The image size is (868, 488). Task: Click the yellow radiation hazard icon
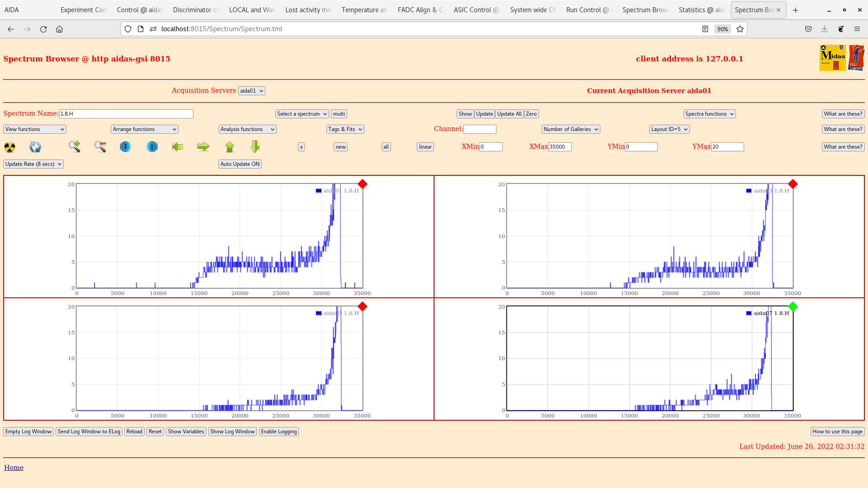[x=9, y=147]
